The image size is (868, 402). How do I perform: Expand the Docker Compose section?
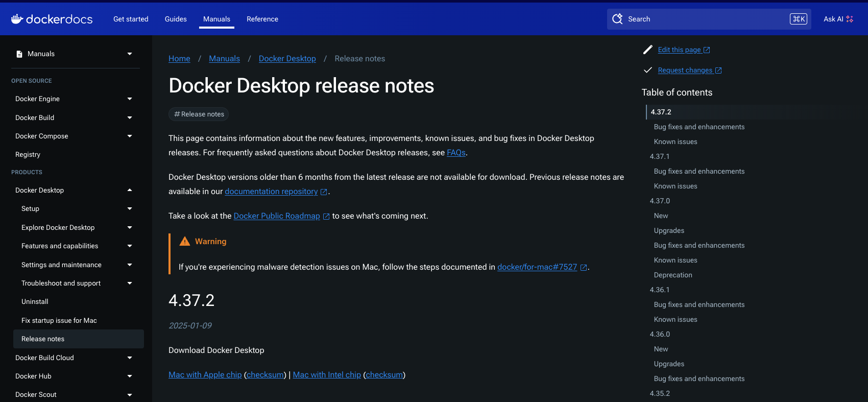tap(130, 136)
